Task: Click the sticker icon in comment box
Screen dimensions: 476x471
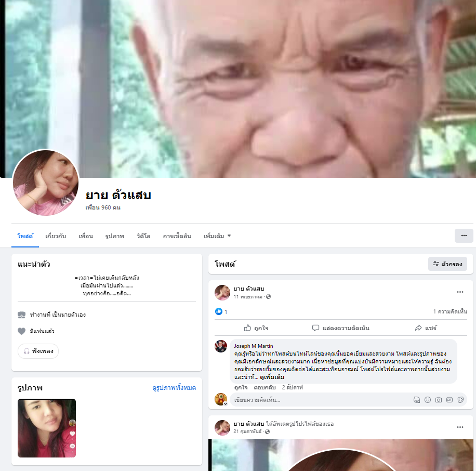Action: [x=460, y=400]
